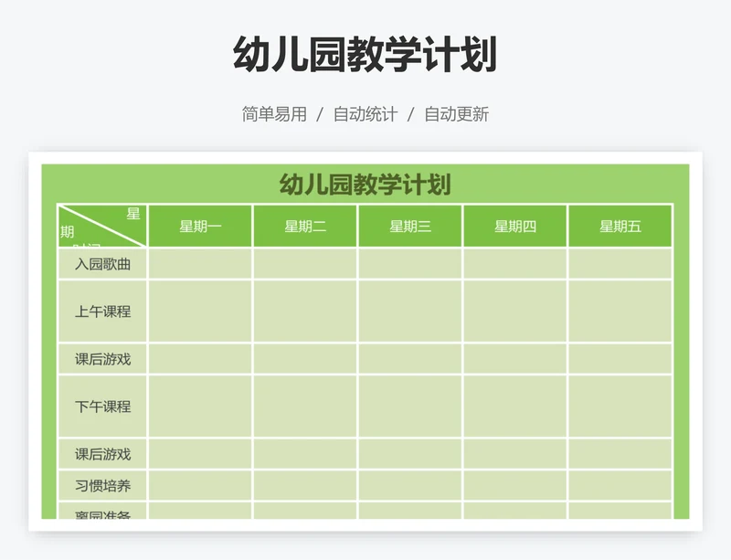Click the 入园歌曲 cell under 星期一
This screenshot has width=731, height=560.
pyautogui.click(x=200, y=264)
